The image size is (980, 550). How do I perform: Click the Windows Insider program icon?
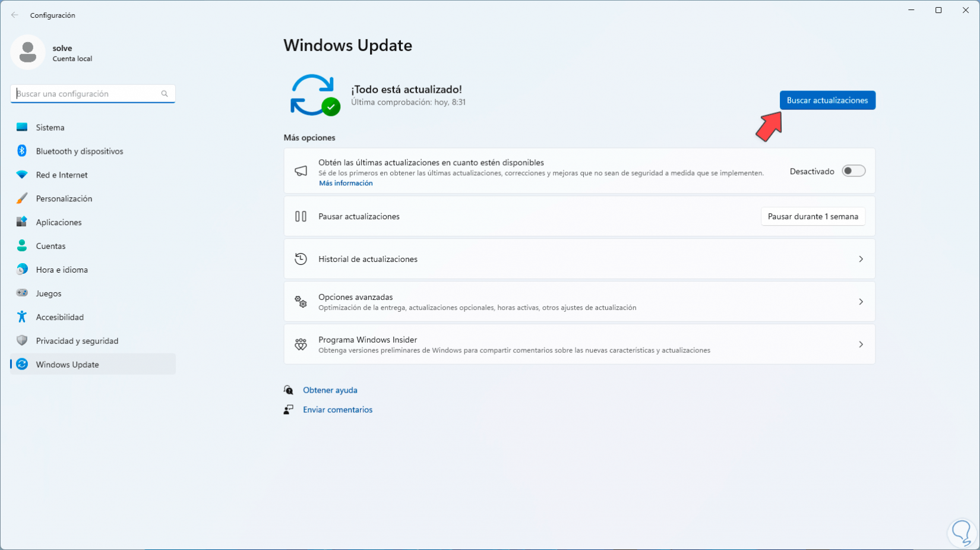click(301, 344)
